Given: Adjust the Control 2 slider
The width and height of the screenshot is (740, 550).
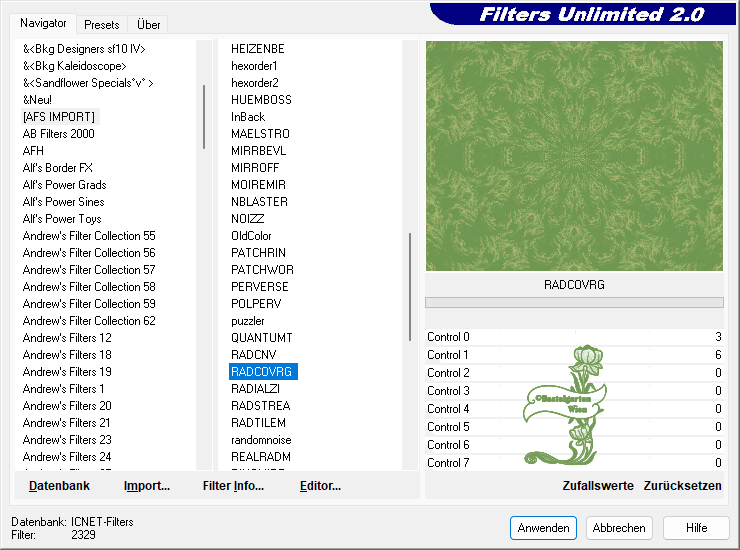Looking at the screenshot, I should click(x=574, y=372).
